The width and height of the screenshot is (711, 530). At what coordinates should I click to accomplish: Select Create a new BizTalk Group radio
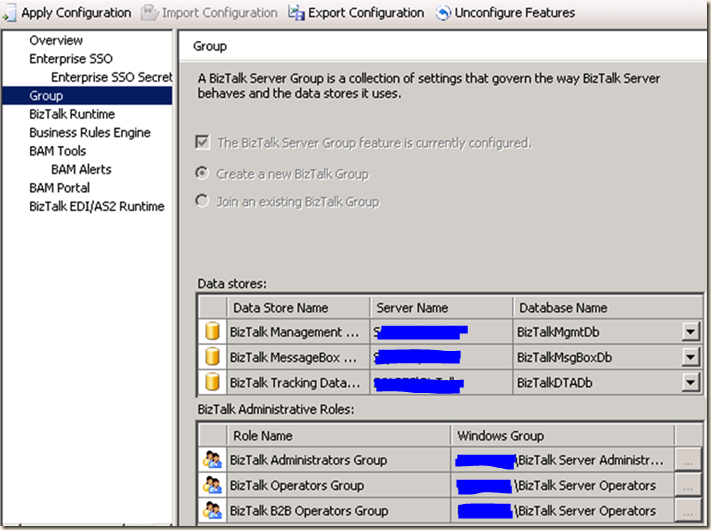[x=202, y=173]
